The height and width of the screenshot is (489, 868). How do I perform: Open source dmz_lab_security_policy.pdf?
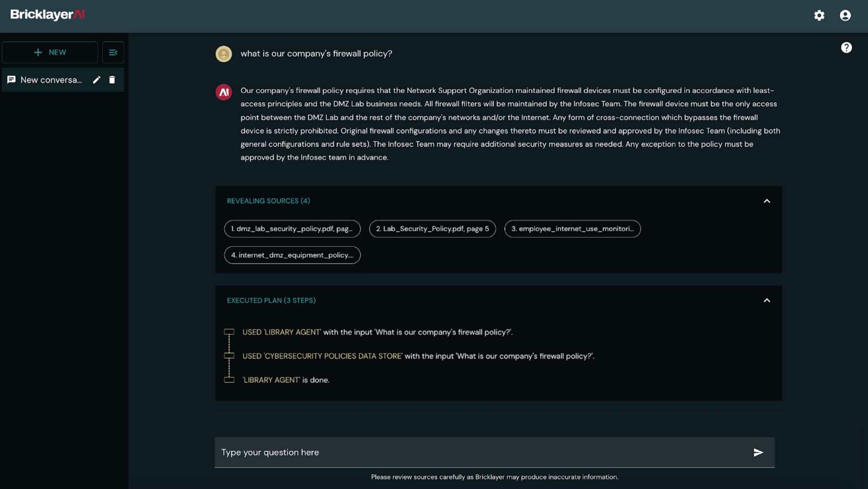pyautogui.click(x=292, y=229)
